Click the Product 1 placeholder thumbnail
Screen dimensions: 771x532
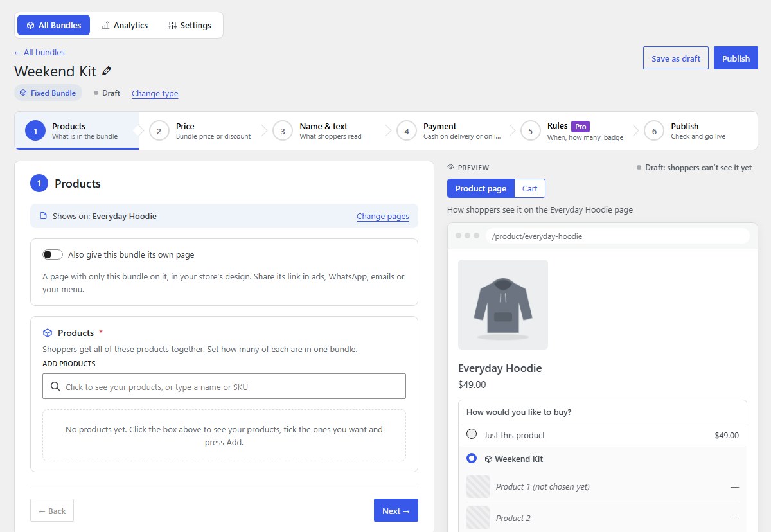[x=478, y=486]
